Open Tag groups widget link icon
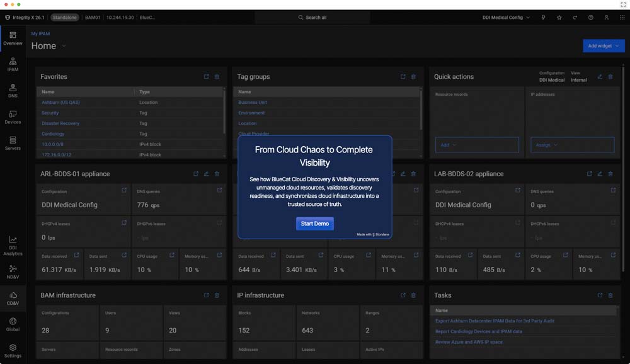Screen dimensions: 630x364 pos(403,76)
